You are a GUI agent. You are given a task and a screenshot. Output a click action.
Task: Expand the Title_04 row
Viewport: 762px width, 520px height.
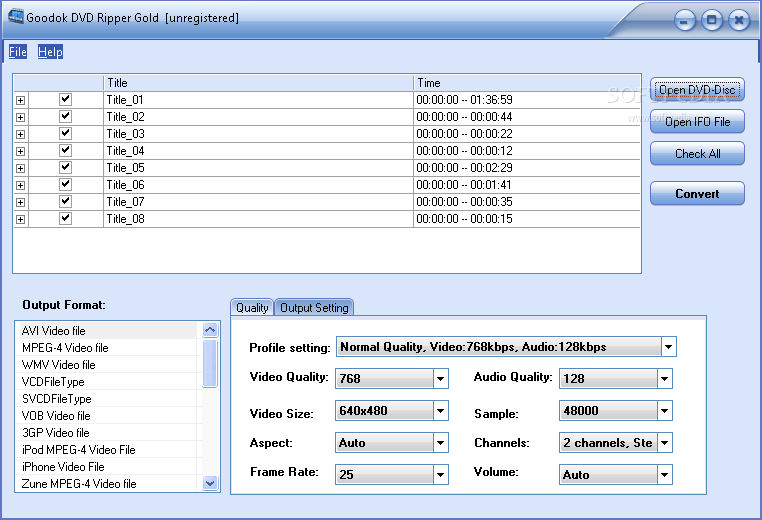click(x=20, y=152)
